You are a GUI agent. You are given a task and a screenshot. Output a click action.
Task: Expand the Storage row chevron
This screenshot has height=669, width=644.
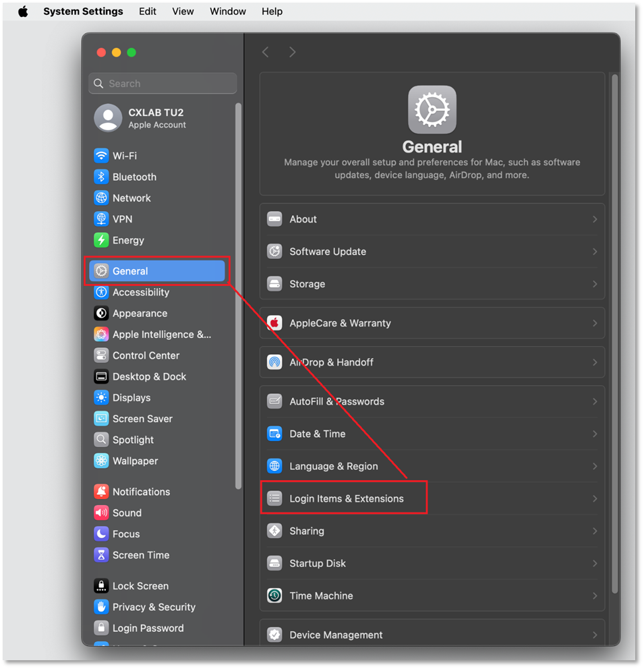595,284
